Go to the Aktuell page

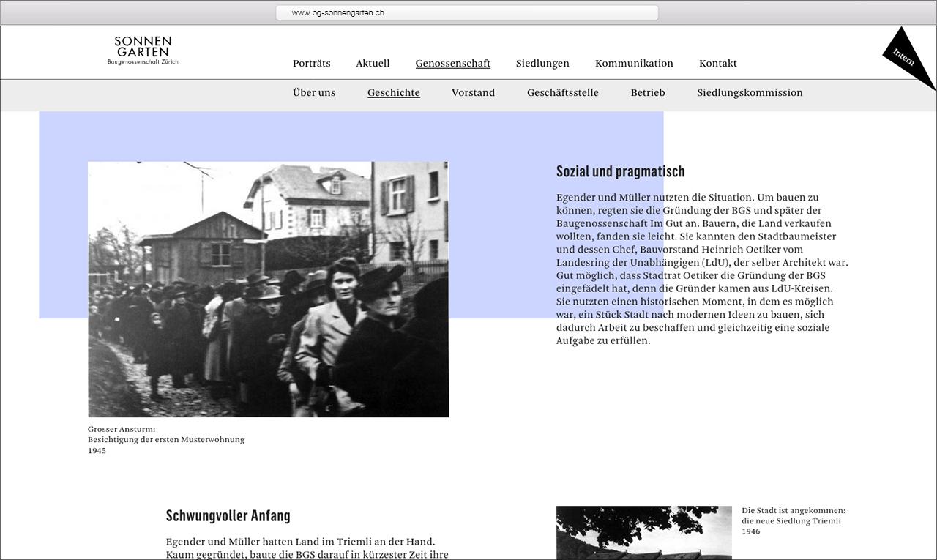[373, 64]
